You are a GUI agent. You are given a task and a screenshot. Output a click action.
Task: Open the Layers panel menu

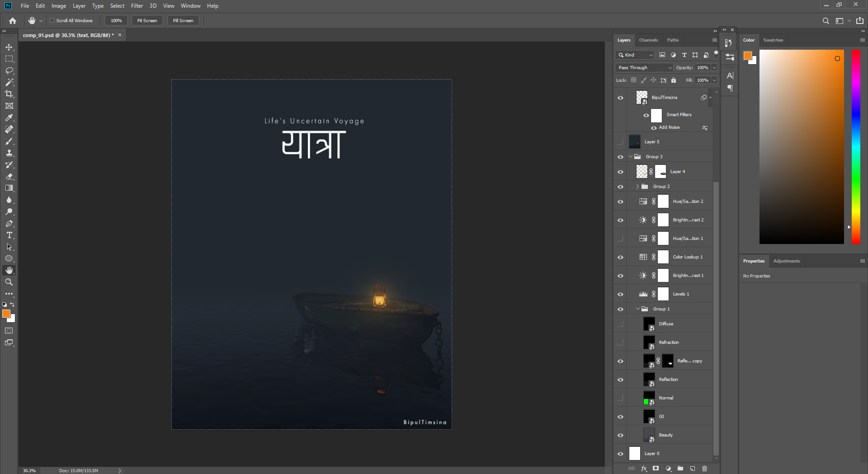coord(715,40)
